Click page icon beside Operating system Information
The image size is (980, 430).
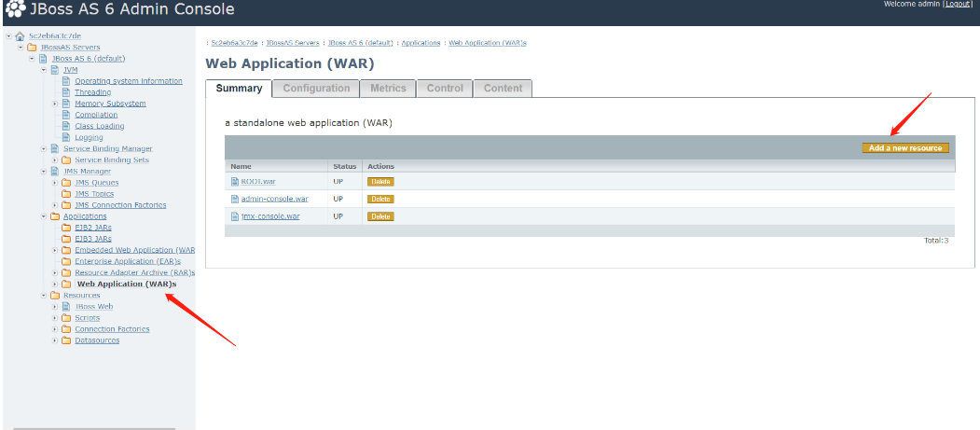[x=65, y=81]
